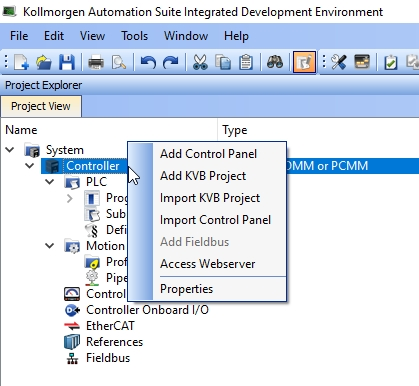Save the project with the floppy icon
The image size is (419, 386).
pos(67,62)
